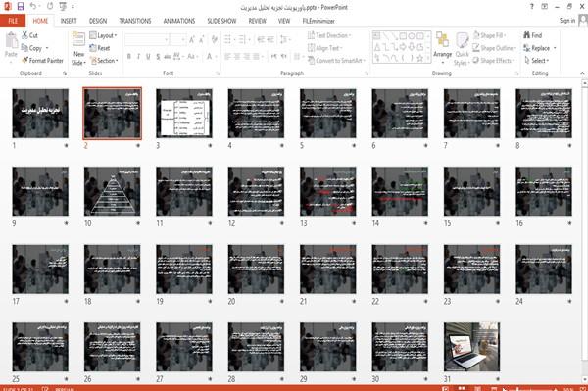This screenshot has width=588, height=391.
Task: Select the Format Painter tool
Action: pyautogui.click(x=42, y=61)
